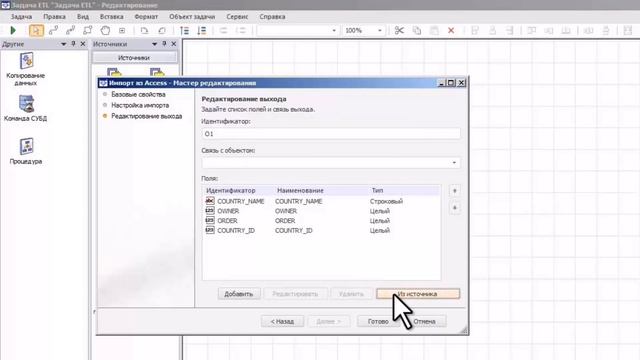This screenshot has width=640, height=360.
Task: Click the first connector link tool icon
Action: click(x=53, y=31)
